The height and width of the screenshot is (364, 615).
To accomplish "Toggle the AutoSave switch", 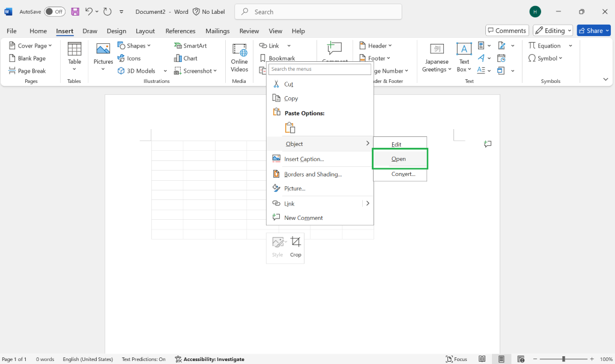I will pyautogui.click(x=55, y=12).
